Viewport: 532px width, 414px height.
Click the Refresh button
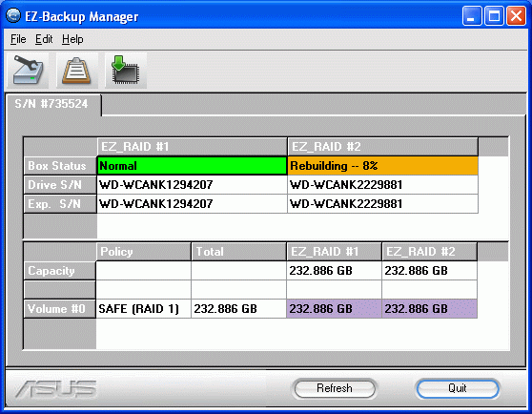335,388
